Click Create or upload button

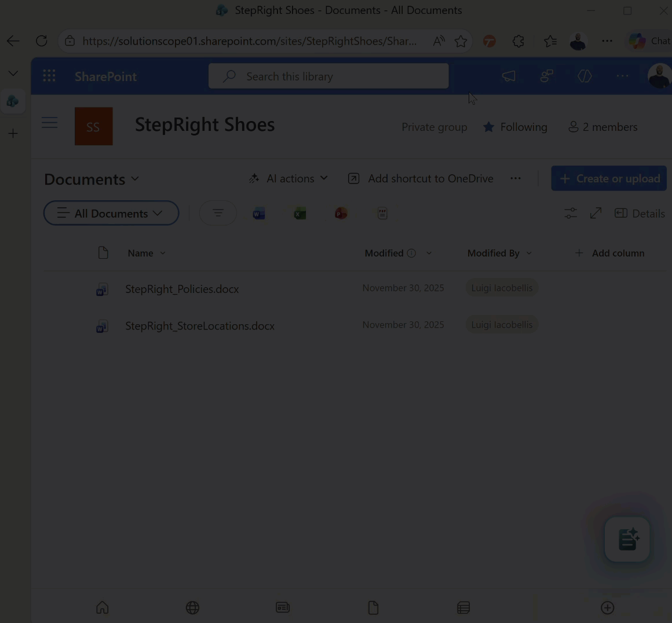click(x=609, y=178)
